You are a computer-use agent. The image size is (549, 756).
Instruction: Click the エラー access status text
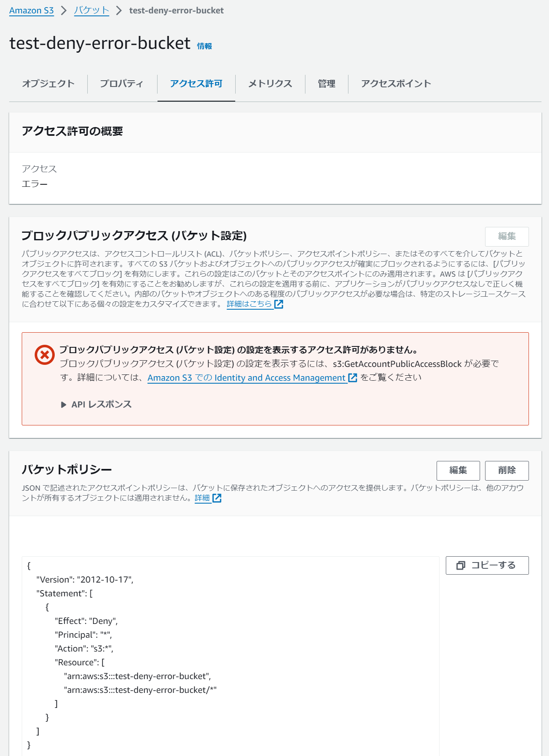[35, 184]
